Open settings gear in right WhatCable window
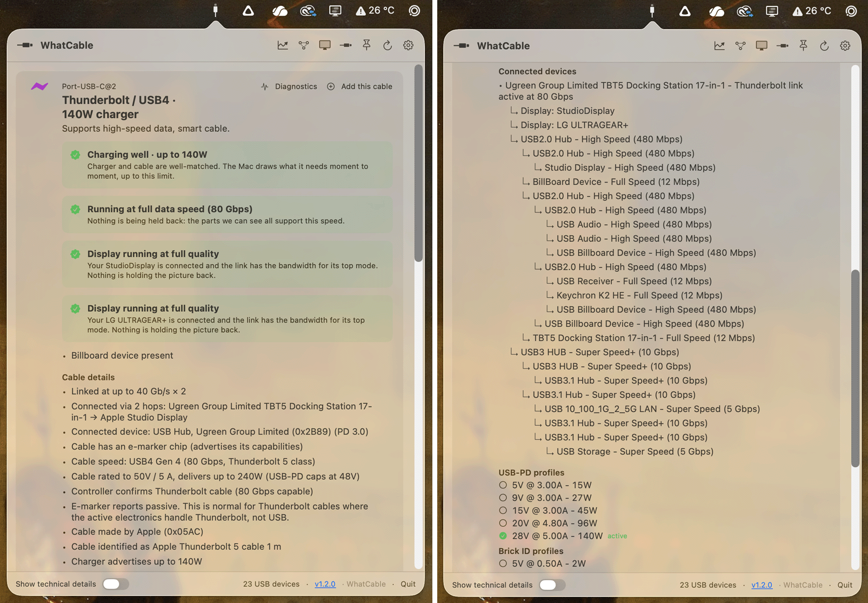Screen dimensions: 868x603 845,46
